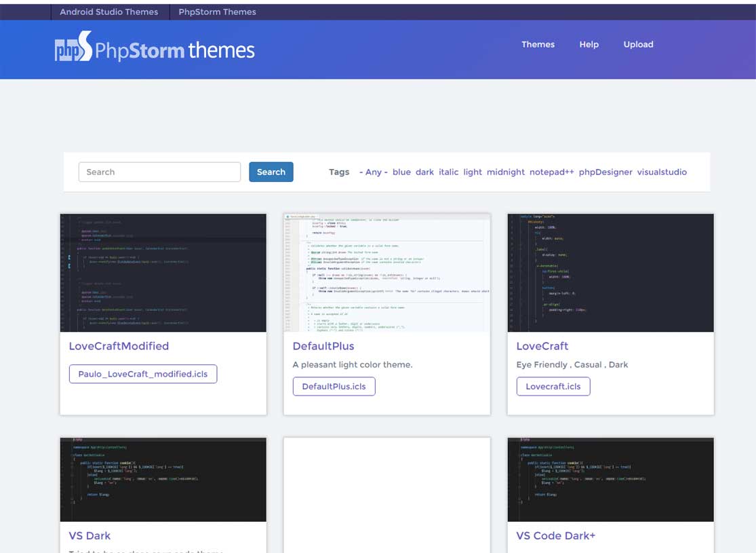756x553 pixels.
Task: Open the DefaultPlus title link
Action: pyautogui.click(x=323, y=346)
